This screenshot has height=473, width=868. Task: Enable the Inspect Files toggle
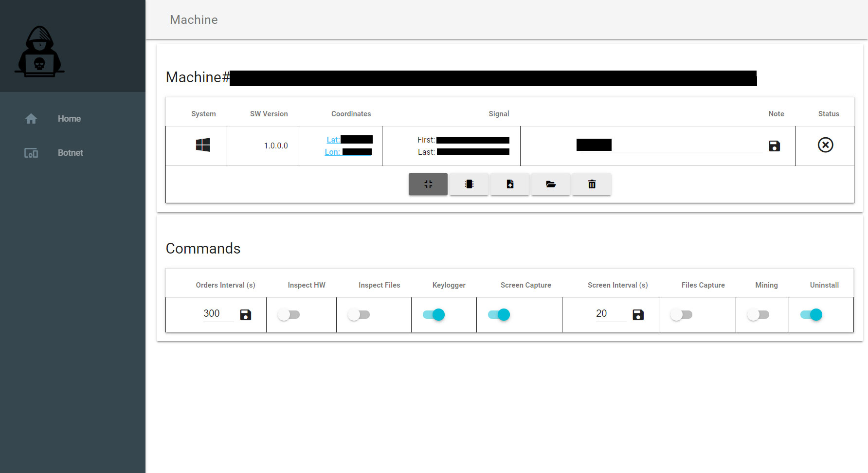[359, 315]
